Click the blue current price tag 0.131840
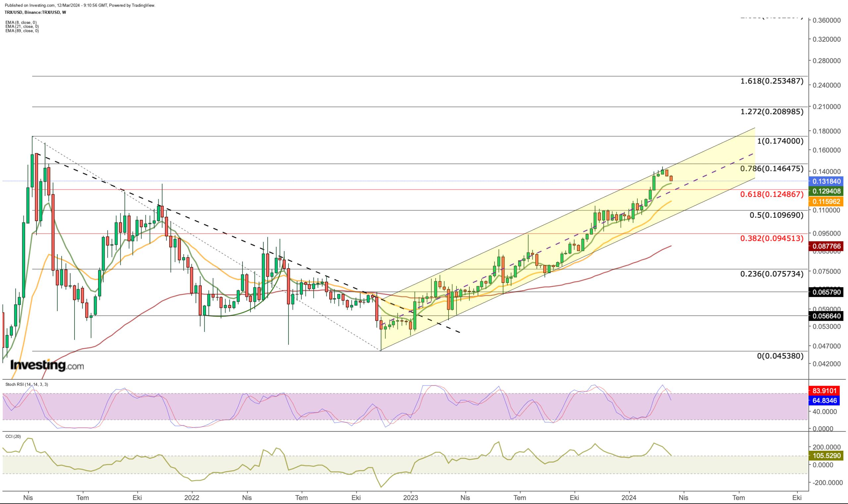 pyautogui.click(x=826, y=181)
